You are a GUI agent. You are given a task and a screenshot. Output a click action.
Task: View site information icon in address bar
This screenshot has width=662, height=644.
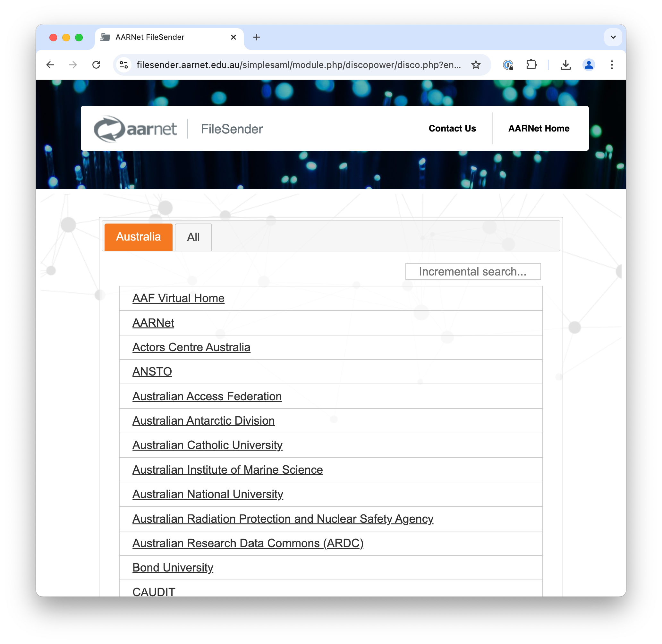click(124, 64)
